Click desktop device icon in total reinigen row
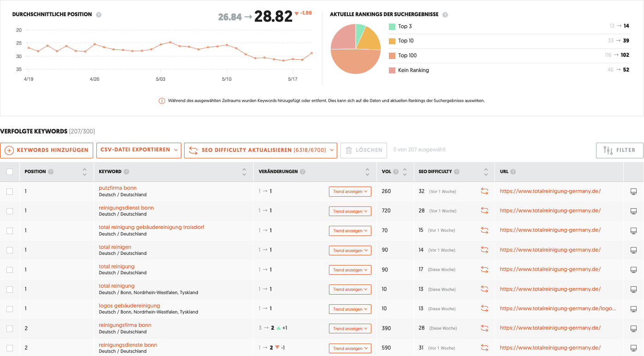The image size is (644, 356). 633,250
